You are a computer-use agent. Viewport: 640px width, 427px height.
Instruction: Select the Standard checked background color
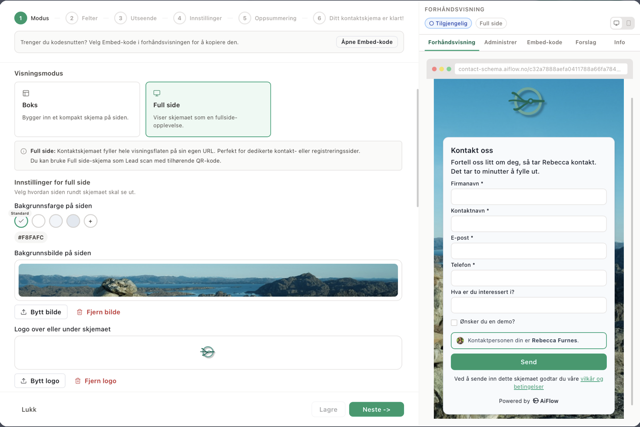pos(21,221)
